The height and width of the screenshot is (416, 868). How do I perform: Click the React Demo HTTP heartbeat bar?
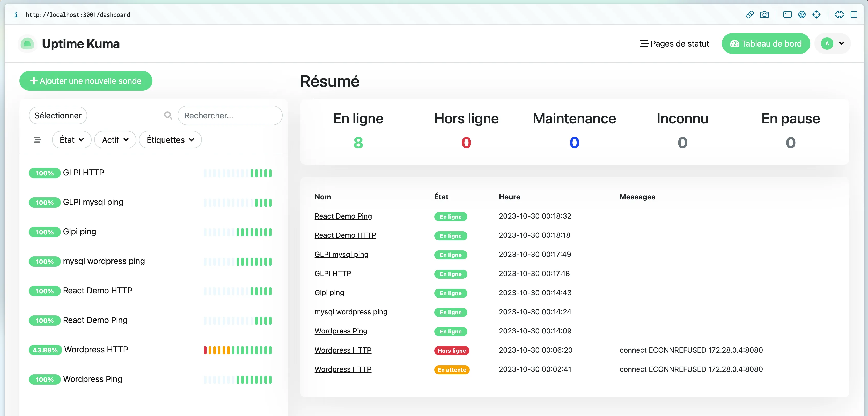[238, 291]
